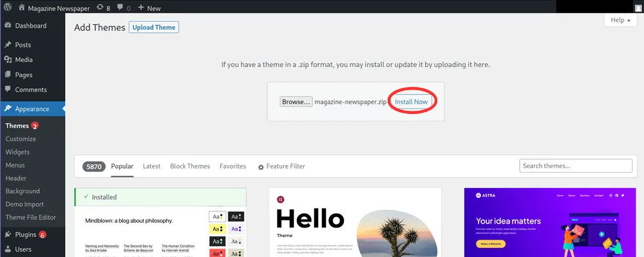Open the Themes submenu item

tap(17, 126)
